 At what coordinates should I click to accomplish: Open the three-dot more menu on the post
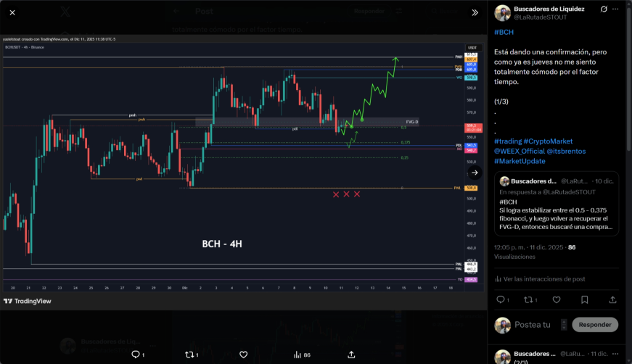tap(615, 9)
